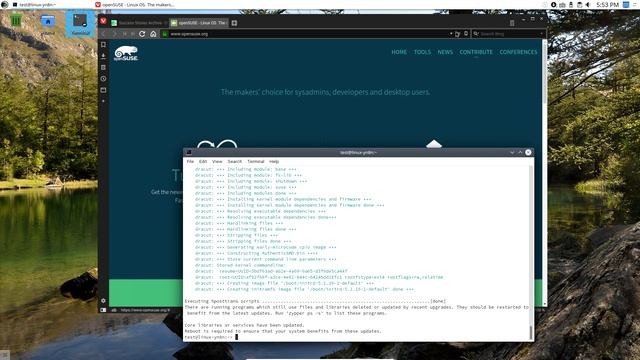Click the Vivaldi search field

pos(509,34)
